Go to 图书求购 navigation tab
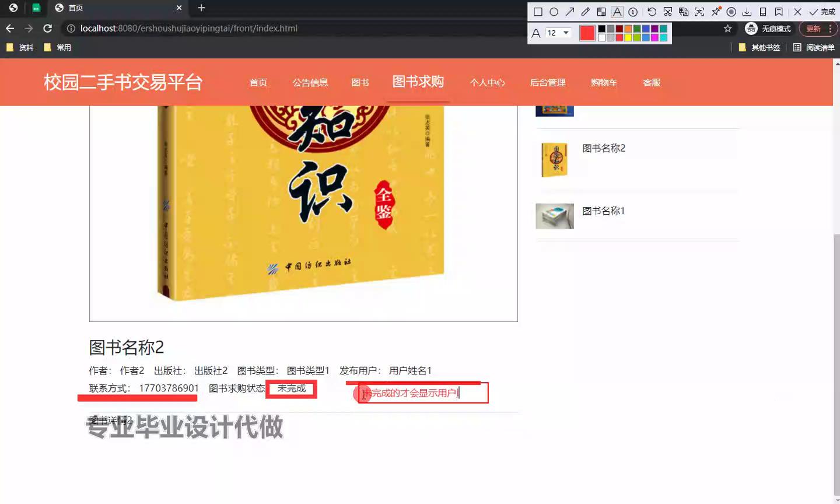This screenshot has width=840, height=504. (418, 82)
